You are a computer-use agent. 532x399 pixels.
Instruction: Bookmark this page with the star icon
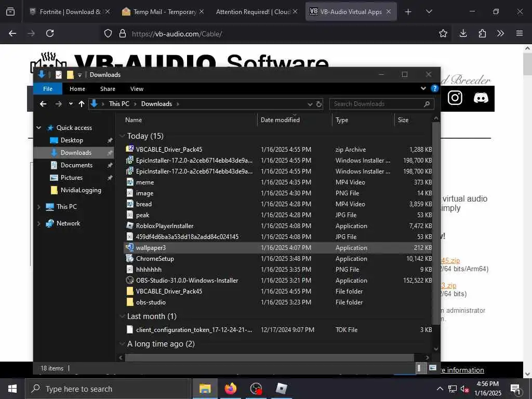click(443, 33)
